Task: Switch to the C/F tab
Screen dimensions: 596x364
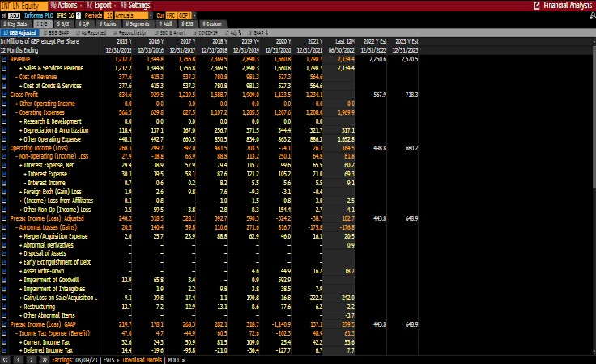Action: (x=84, y=24)
